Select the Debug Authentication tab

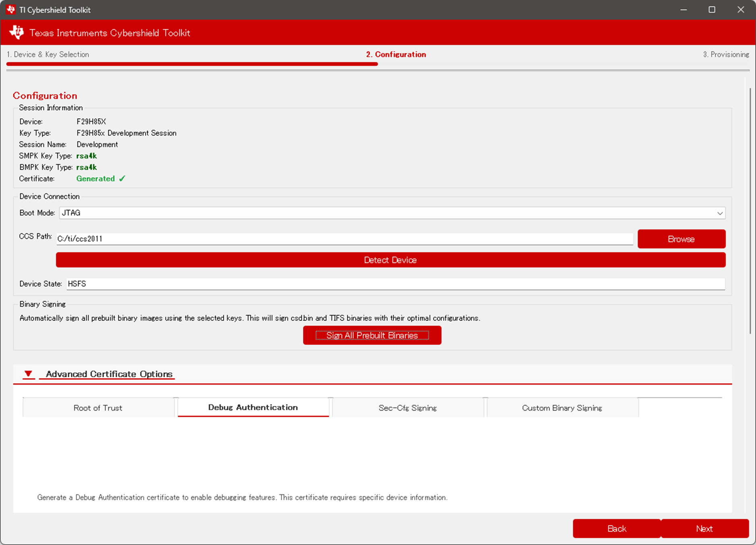click(253, 407)
